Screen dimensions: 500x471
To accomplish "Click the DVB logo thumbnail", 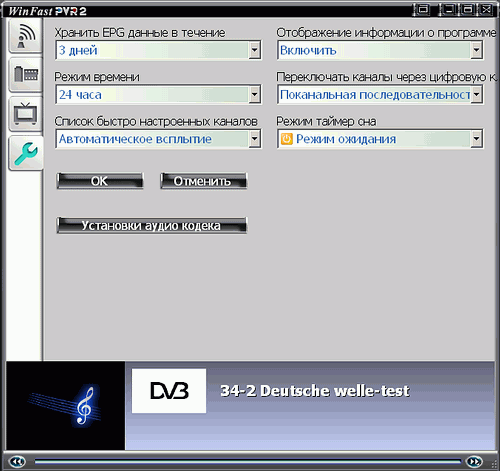I will tap(169, 391).
